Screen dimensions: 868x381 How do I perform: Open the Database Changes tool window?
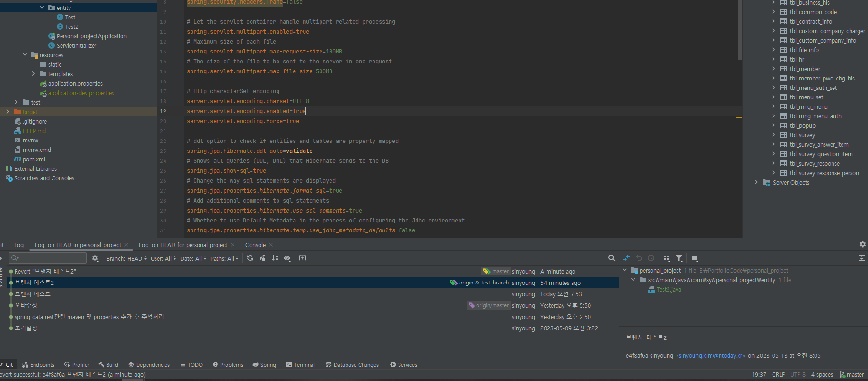coord(352,365)
